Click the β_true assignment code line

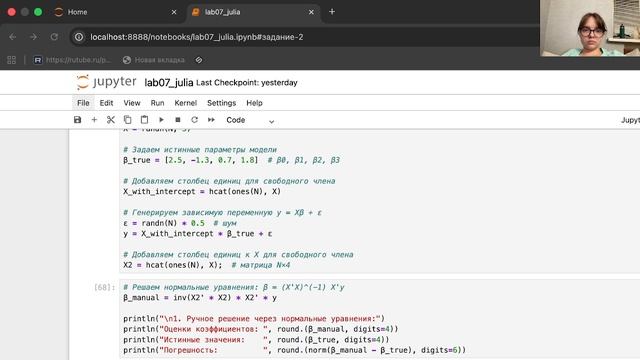[231, 160]
